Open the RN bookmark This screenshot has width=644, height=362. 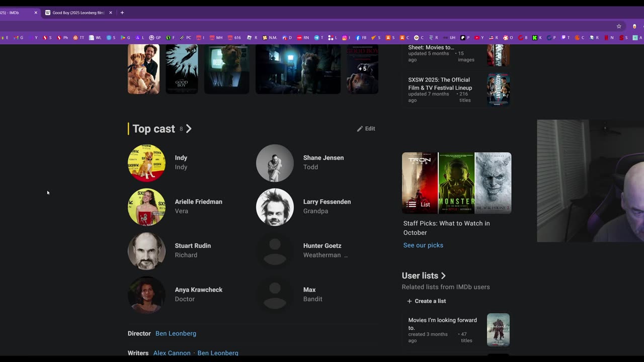tap(303, 38)
